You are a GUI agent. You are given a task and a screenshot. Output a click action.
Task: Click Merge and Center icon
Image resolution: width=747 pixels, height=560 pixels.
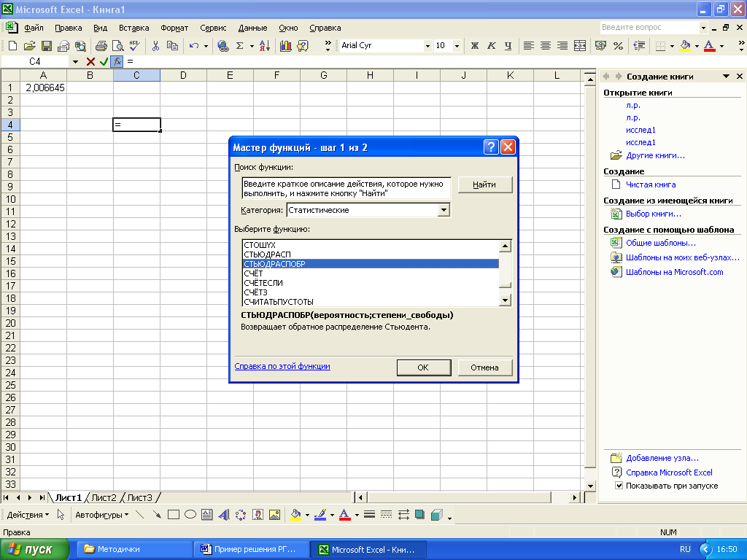point(580,46)
